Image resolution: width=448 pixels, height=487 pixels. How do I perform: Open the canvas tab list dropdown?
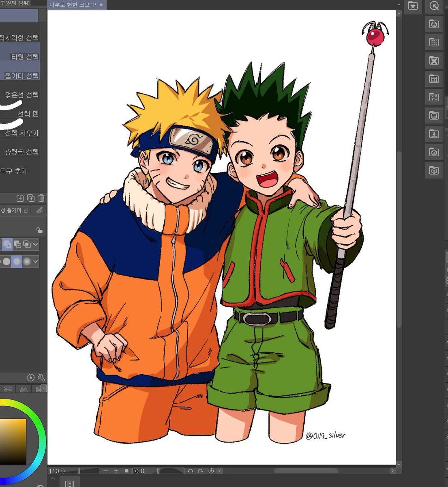coord(399,5)
